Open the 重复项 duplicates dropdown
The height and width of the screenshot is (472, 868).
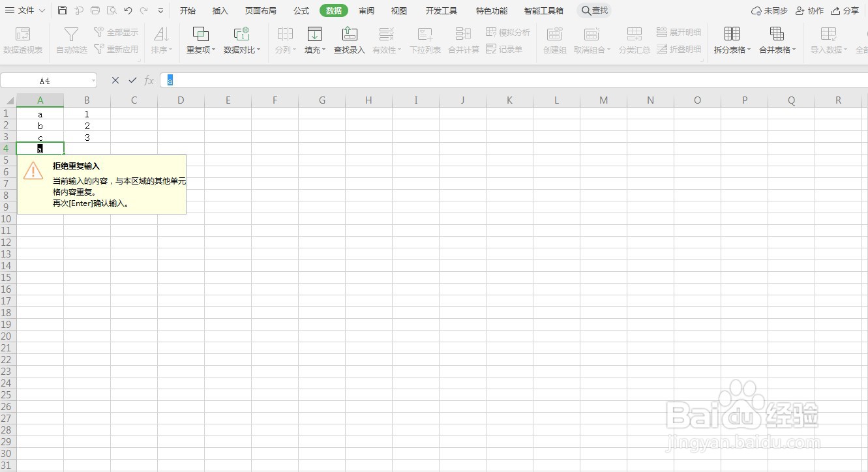[x=201, y=50]
